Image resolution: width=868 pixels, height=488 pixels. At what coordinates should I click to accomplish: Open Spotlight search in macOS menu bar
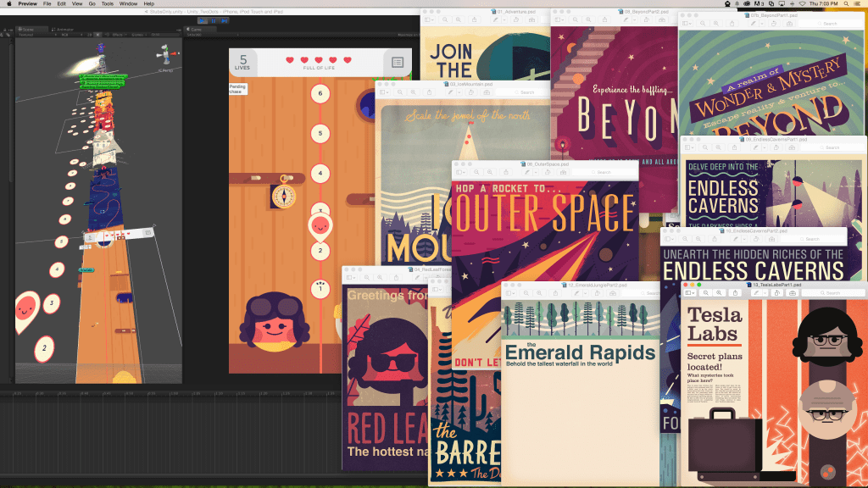point(844,3)
